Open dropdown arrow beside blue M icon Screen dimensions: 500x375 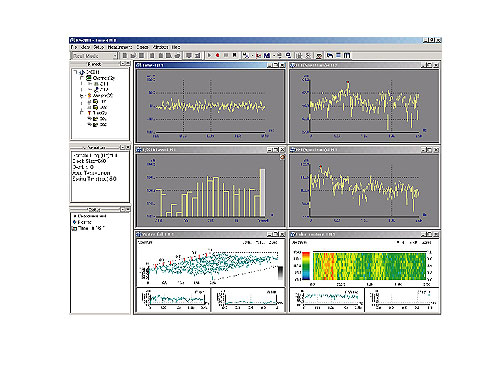pos(274,56)
